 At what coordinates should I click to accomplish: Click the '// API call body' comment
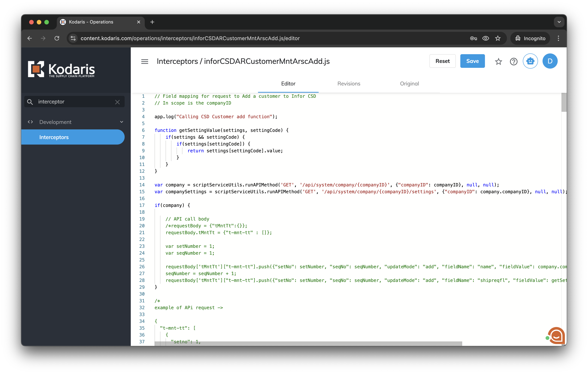point(187,219)
